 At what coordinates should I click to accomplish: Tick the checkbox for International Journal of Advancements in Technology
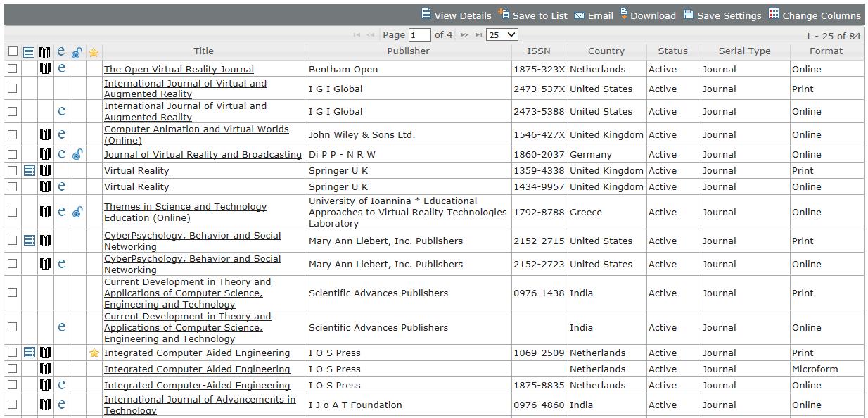pyautogui.click(x=13, y=405)
